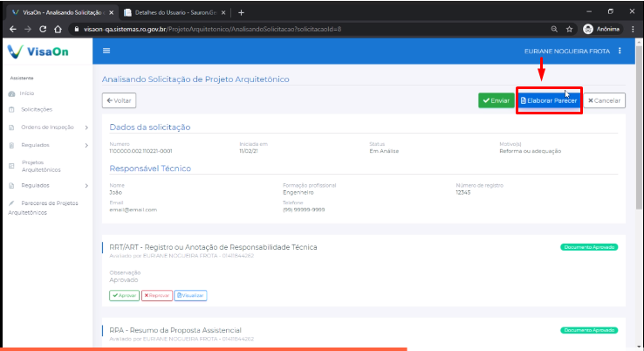
Task: Open a new browser tab
Action: pyautogui.click(x=241, y=13)
